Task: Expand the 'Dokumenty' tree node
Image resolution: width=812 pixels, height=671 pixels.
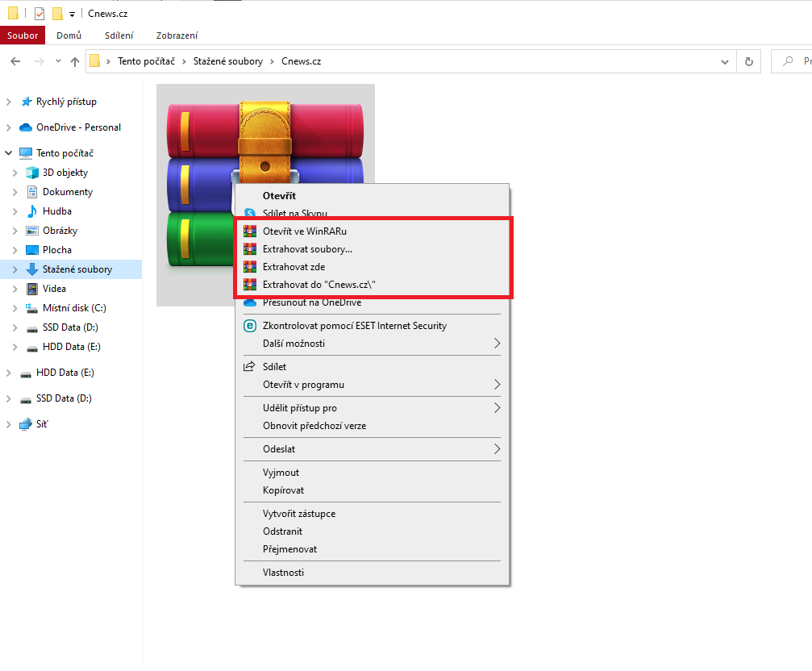Action: click(15, 192)
